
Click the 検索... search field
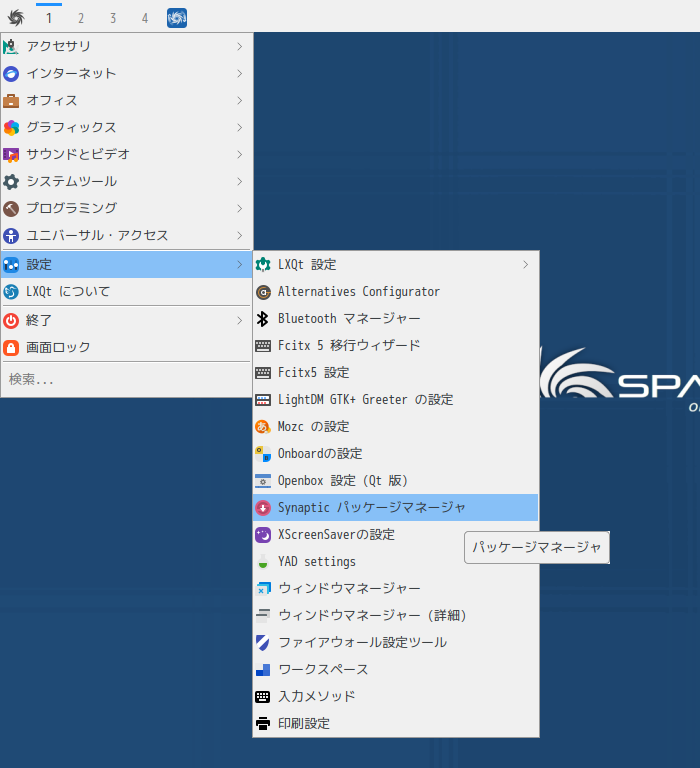click(126, 380)
